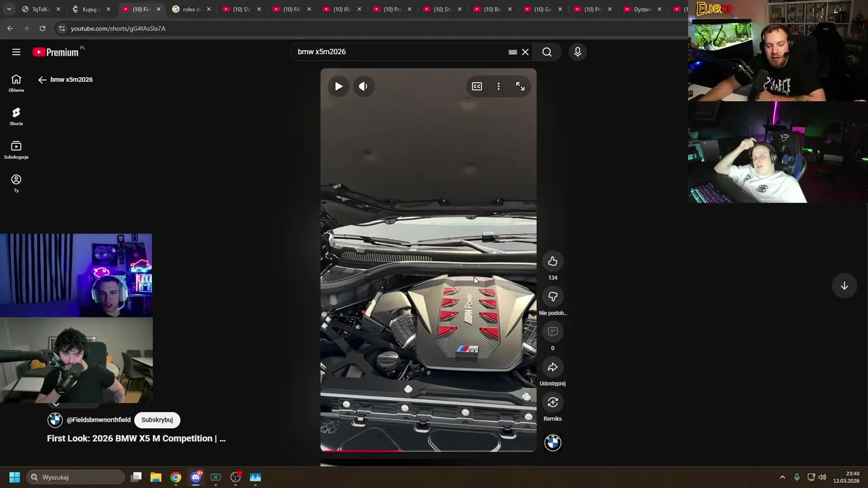
Task: Seek using the red progress bar
Action: point(429,450)
